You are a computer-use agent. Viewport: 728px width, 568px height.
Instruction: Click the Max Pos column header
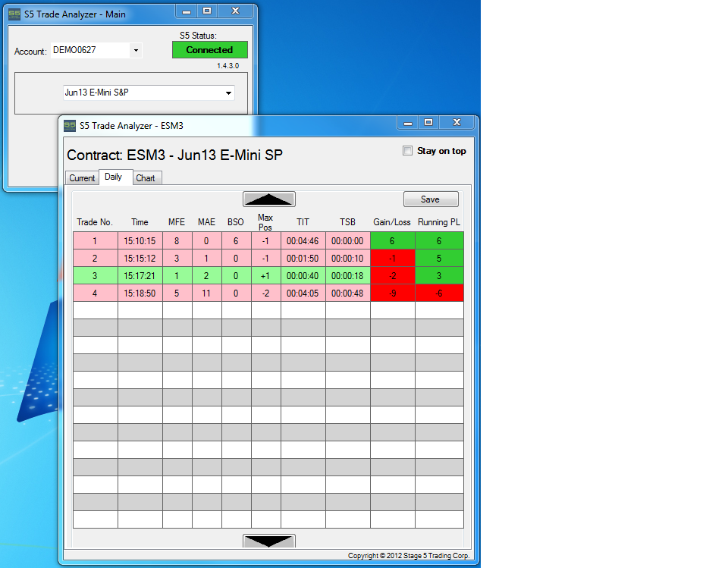[265, 222]
